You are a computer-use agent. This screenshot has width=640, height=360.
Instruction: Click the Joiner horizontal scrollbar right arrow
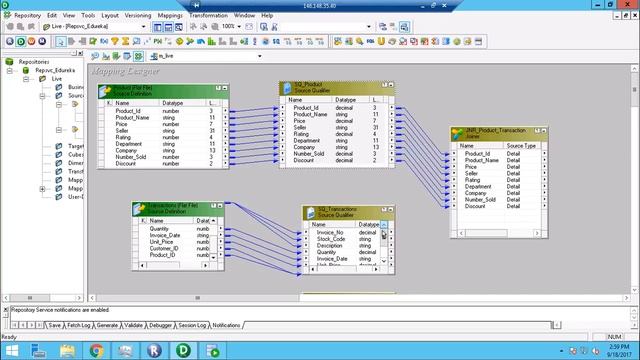coord(537,233)
